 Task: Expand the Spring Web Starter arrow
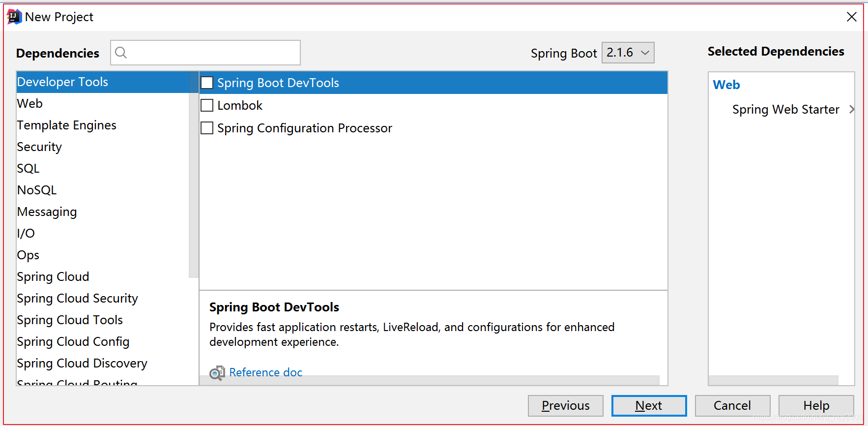pyautogui.click(x=852, y=109)
